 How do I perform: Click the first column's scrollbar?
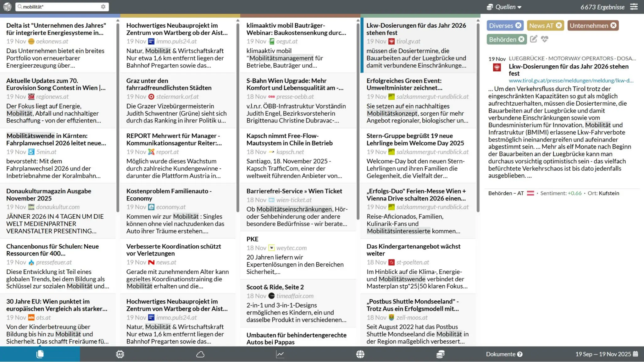[x=118, y=116]
